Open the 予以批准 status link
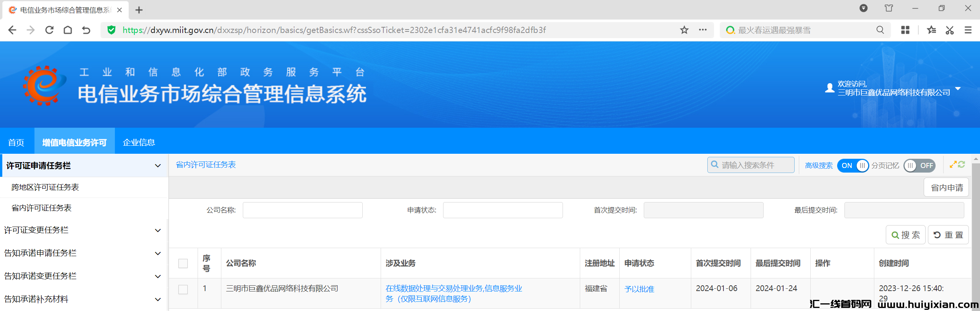Screen dimensions: 980x311 pyautogui.click(x=639, y=289)
